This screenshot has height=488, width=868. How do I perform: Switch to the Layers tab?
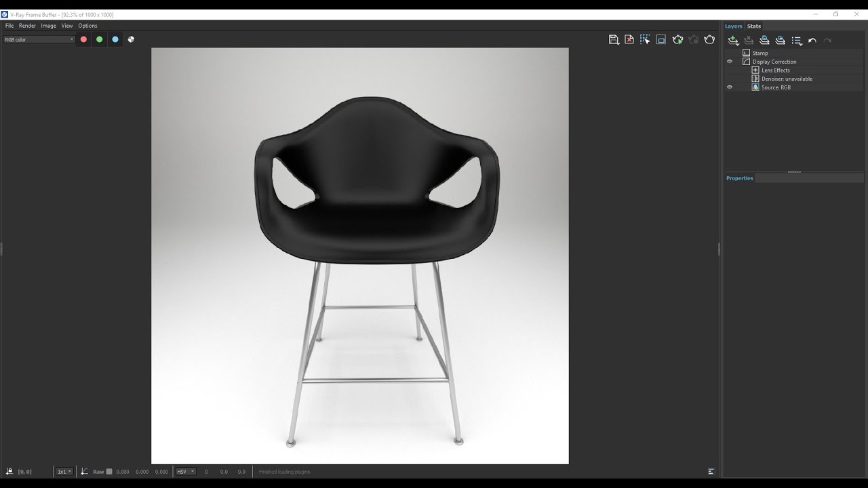(x=734, y=26)
